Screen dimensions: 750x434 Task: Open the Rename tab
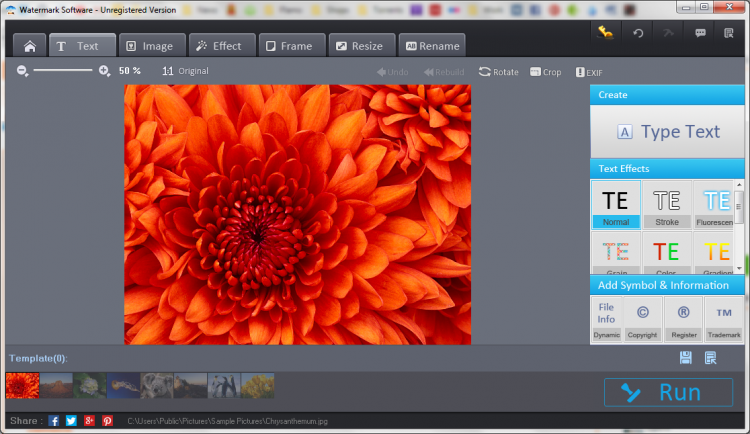click(x=432, y=45)
